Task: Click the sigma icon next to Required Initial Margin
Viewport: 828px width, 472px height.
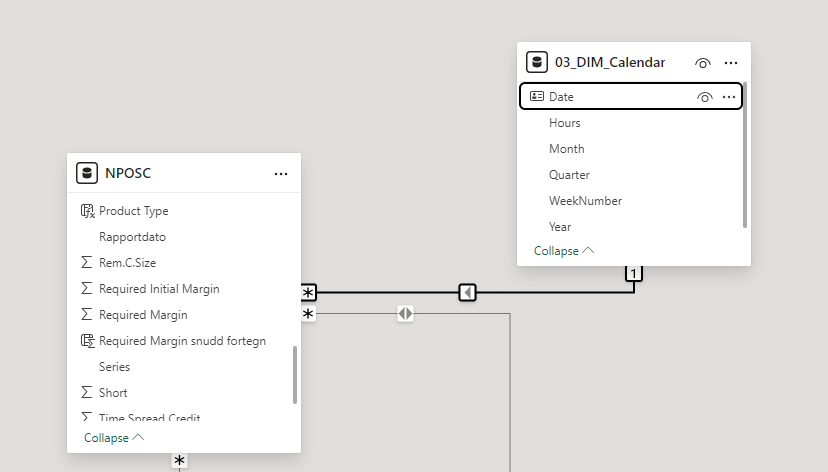Action: [x=87, y=288]
